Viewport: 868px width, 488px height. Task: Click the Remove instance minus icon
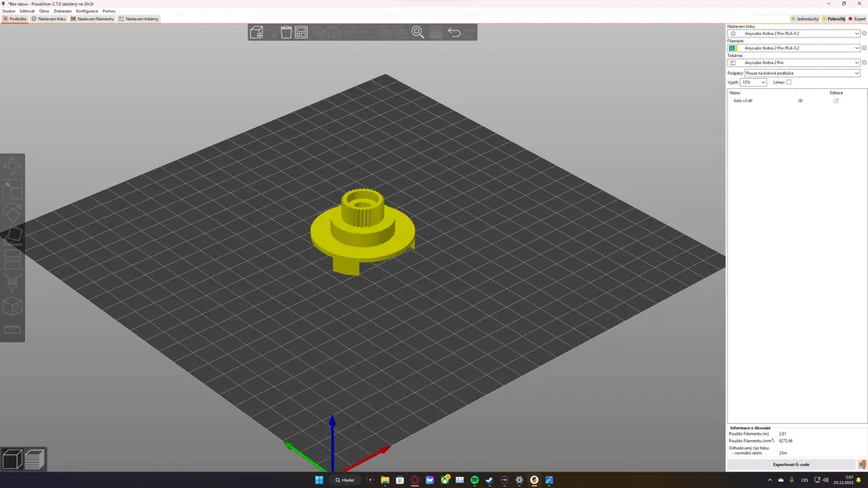point(367,32)
